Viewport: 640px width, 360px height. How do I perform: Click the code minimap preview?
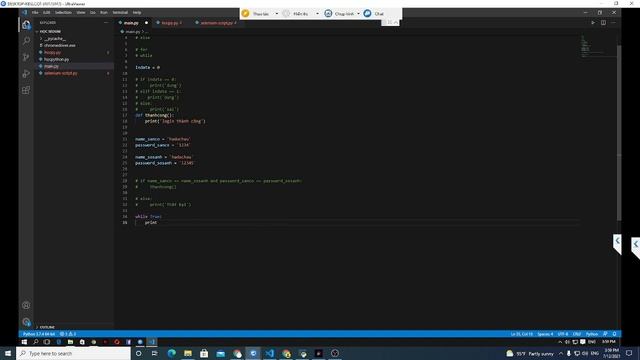(598, 46)
